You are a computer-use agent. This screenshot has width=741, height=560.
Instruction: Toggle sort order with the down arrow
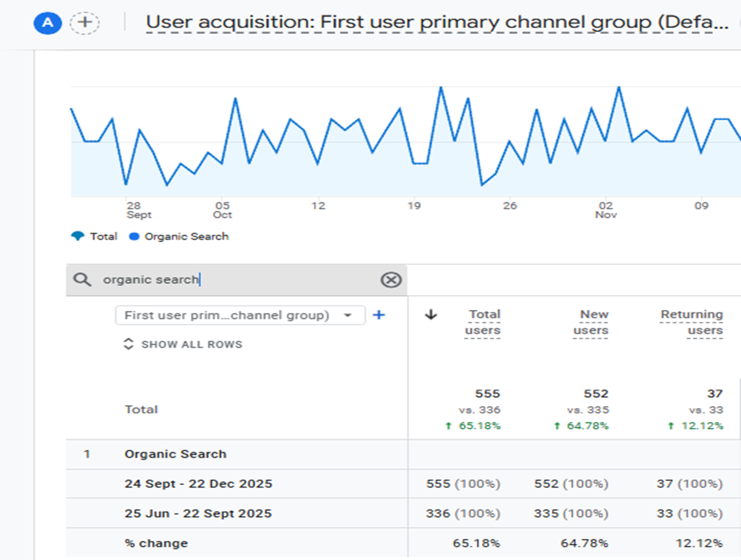coord(431,314)
